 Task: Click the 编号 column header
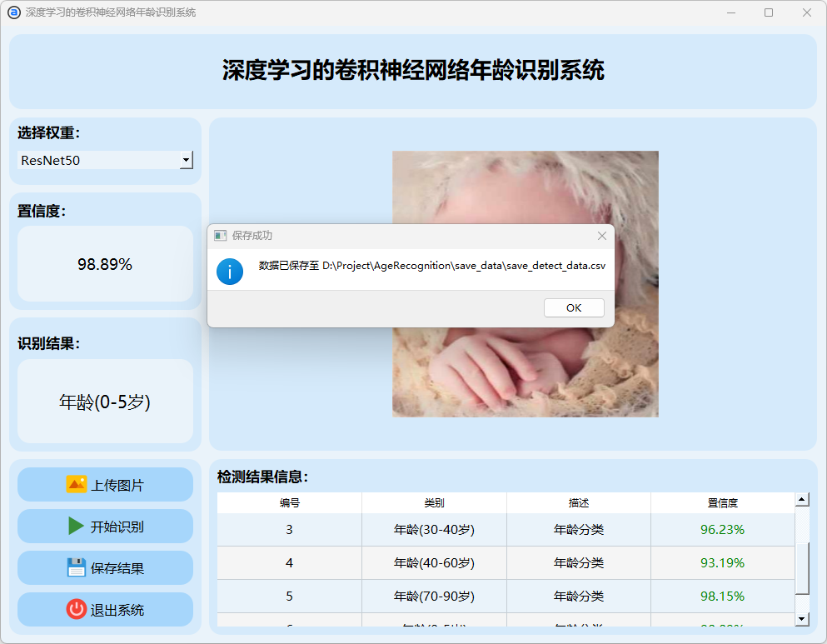289,503
